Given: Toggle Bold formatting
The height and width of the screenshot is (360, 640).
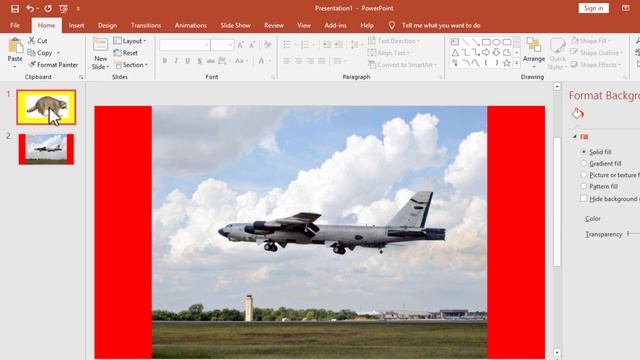Looking at the screenshot, I should tap(164, 61).
